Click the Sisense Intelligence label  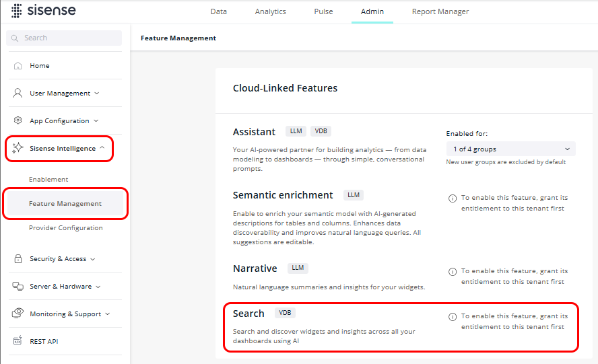pos(63,148)
